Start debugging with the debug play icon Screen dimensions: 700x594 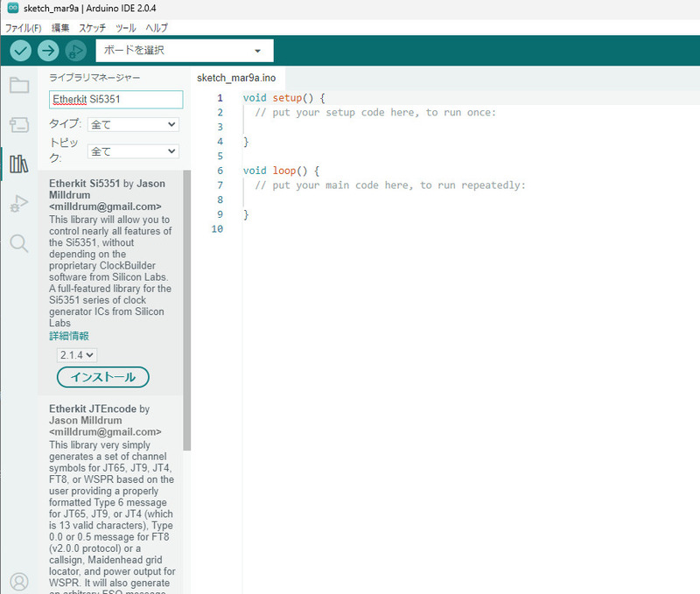pyautogui.click(x=76, y=51)
